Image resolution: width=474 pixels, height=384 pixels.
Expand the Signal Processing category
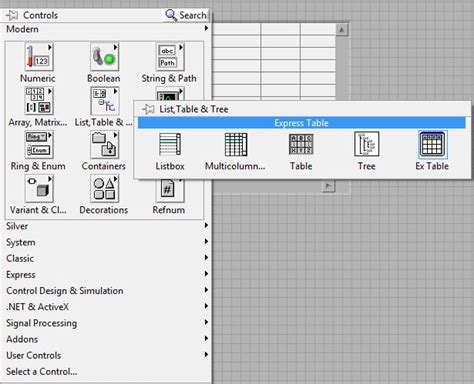[x=107, y=323]
